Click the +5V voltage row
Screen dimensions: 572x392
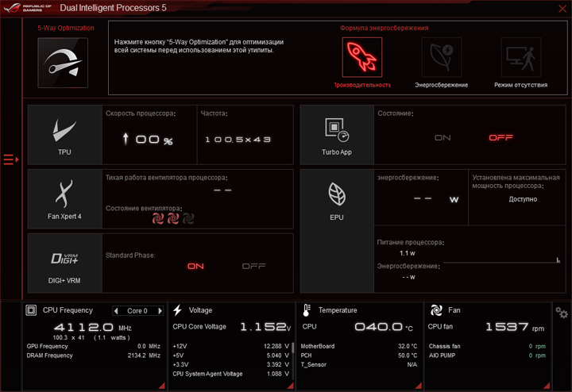[x=231, y=355]
